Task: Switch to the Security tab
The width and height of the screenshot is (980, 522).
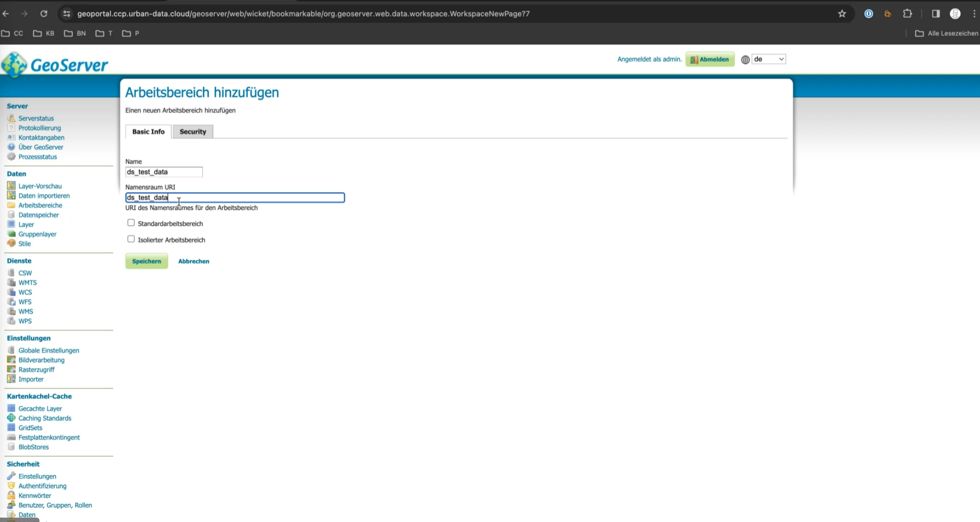Action: 193,132
